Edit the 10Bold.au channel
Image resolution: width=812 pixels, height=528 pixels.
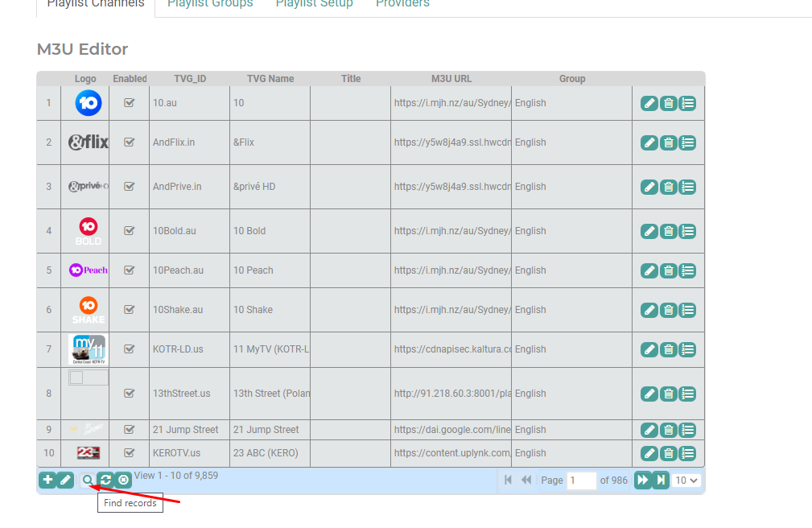pyautogui.click(x=649, y=231)
